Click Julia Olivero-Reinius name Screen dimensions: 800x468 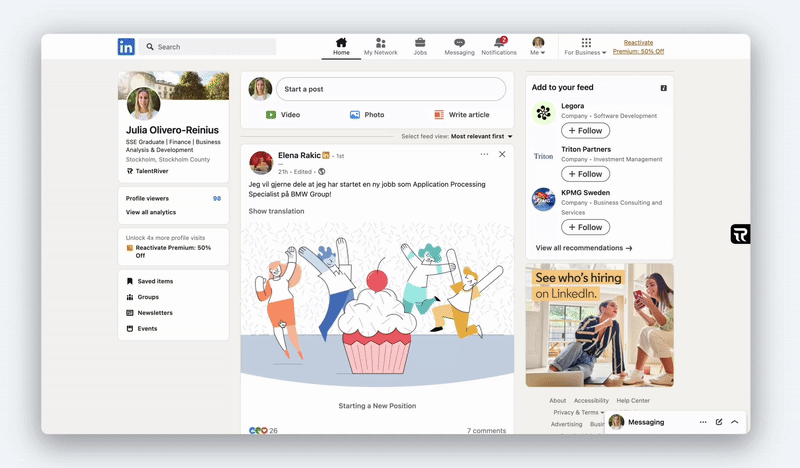pyautogui.click(x=172, y=130)
